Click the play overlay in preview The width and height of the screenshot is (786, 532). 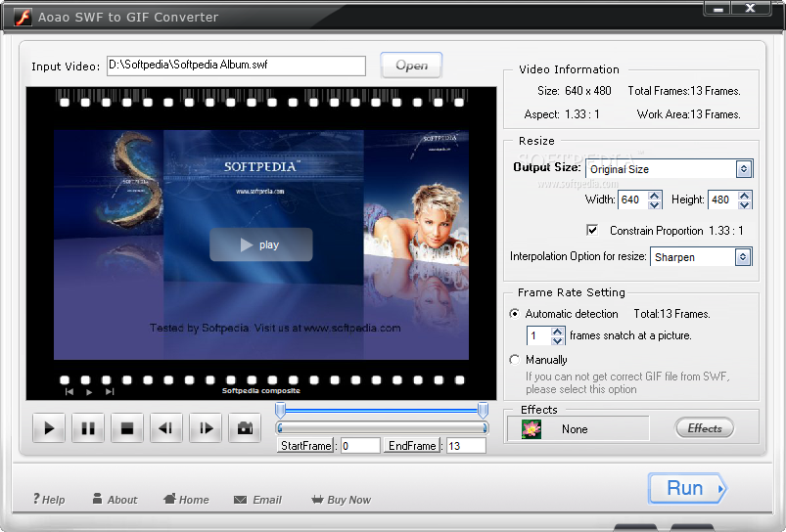pyautogui.click(x=260, y=244)
